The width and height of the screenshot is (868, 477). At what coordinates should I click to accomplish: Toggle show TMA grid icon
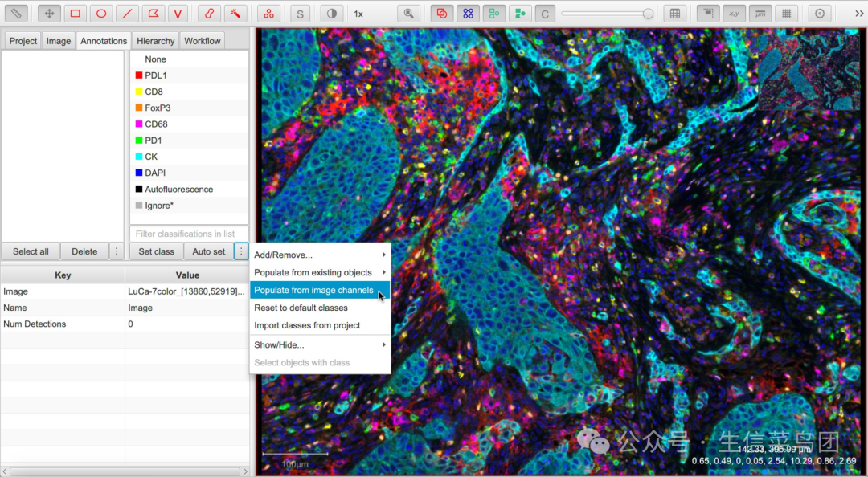tap(468, 14)
